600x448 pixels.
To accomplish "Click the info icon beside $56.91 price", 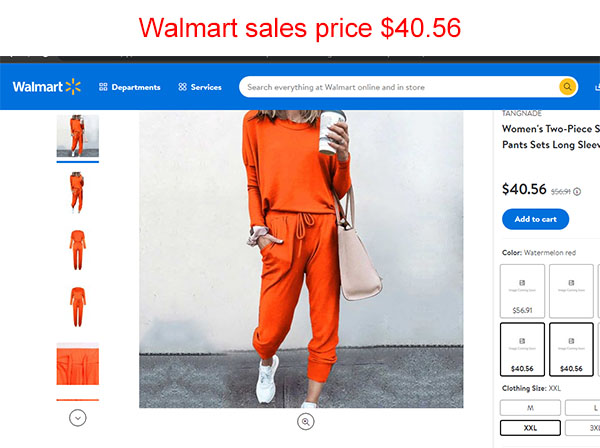I will click(577, 192).
